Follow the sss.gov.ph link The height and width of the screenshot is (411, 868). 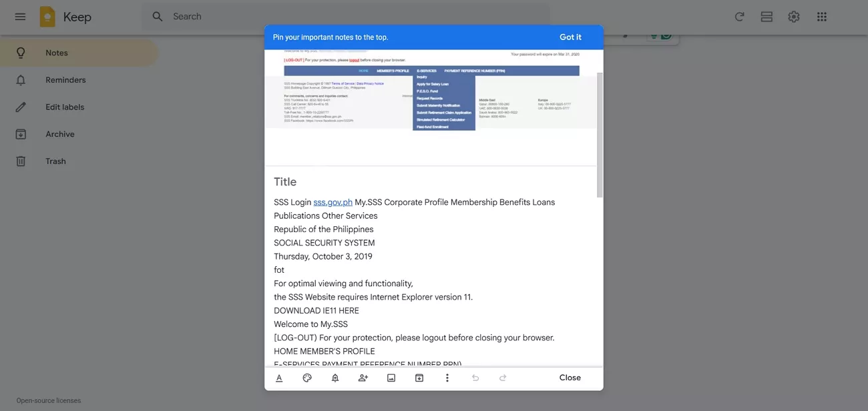pos(333,201)
